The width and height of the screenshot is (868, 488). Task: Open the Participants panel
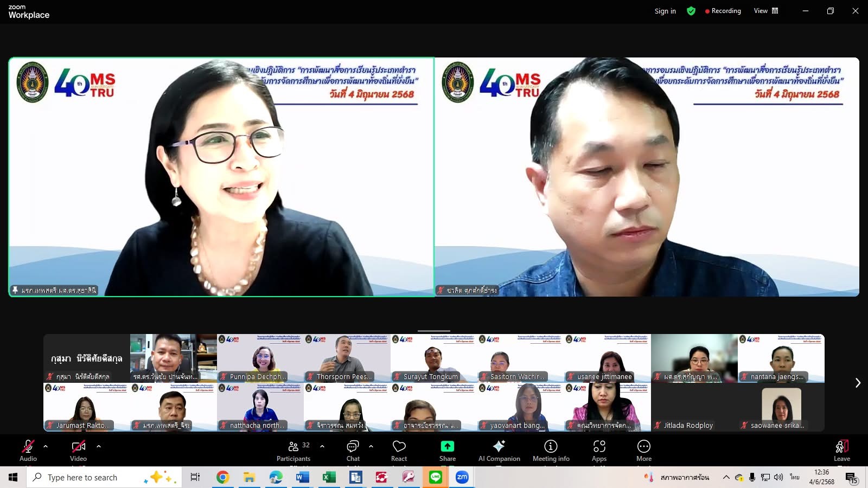[293, 451]
